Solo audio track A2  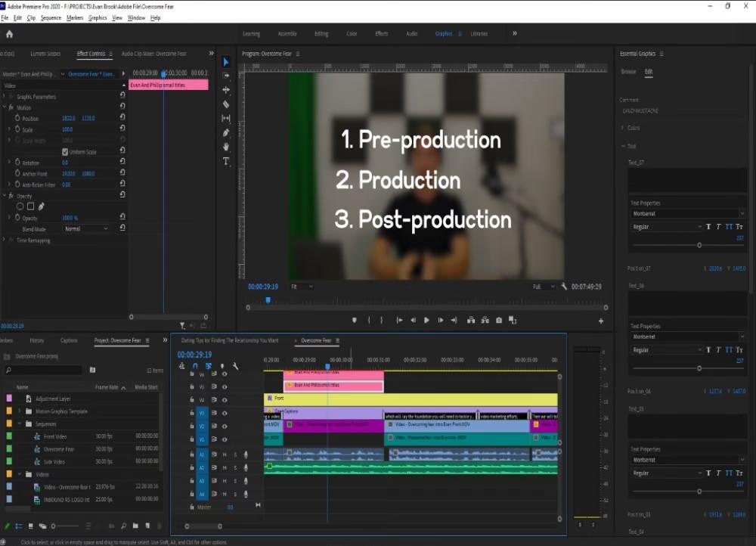(x=235, y=468)
